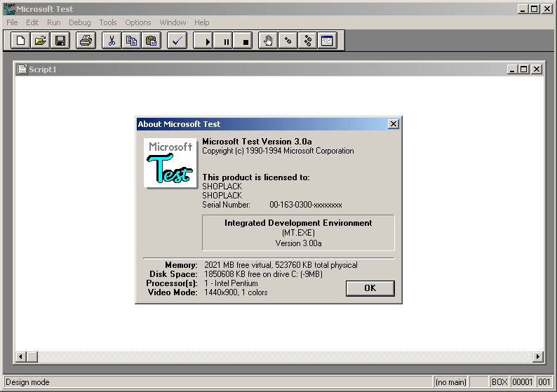
Task: Open the Edit menu
Action: pos(32,22)
